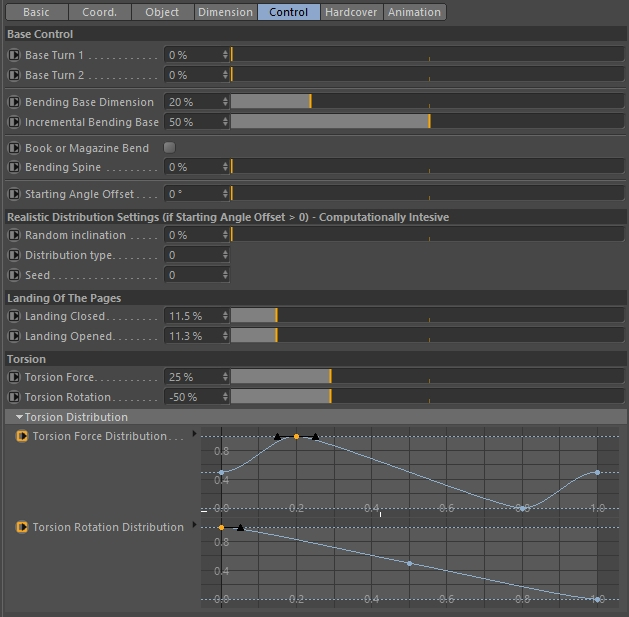Switch to the Hardcover tab
Screen dimensions: 629x617
352,12
